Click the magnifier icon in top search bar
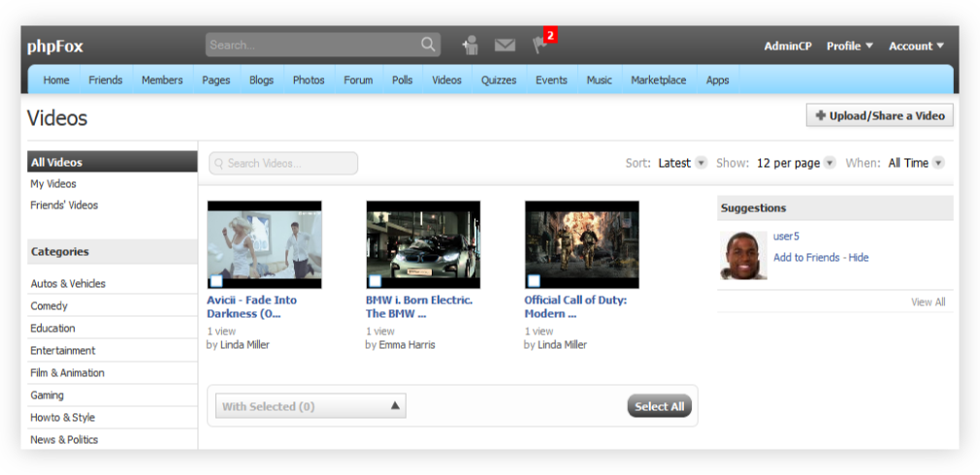This screenshot has width=980, height=475. (x=428, y=45)
